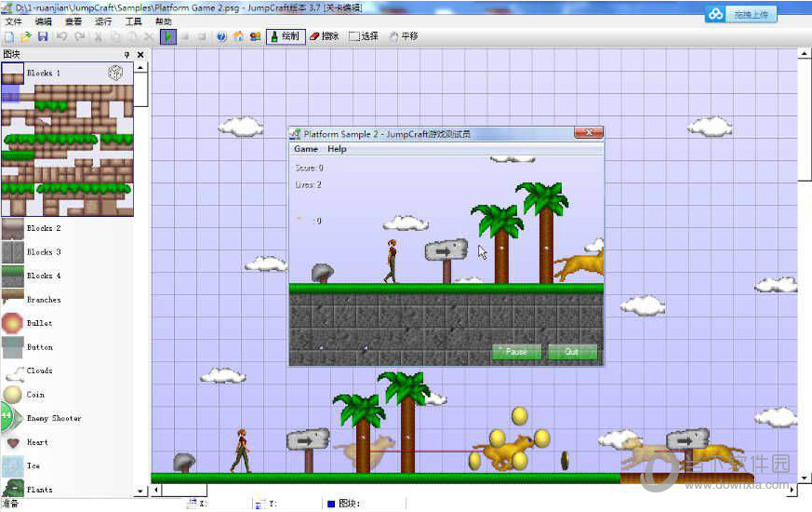812x512 pixels.
Task: Cut selection with the scissors icon
Action: (98, 37)
